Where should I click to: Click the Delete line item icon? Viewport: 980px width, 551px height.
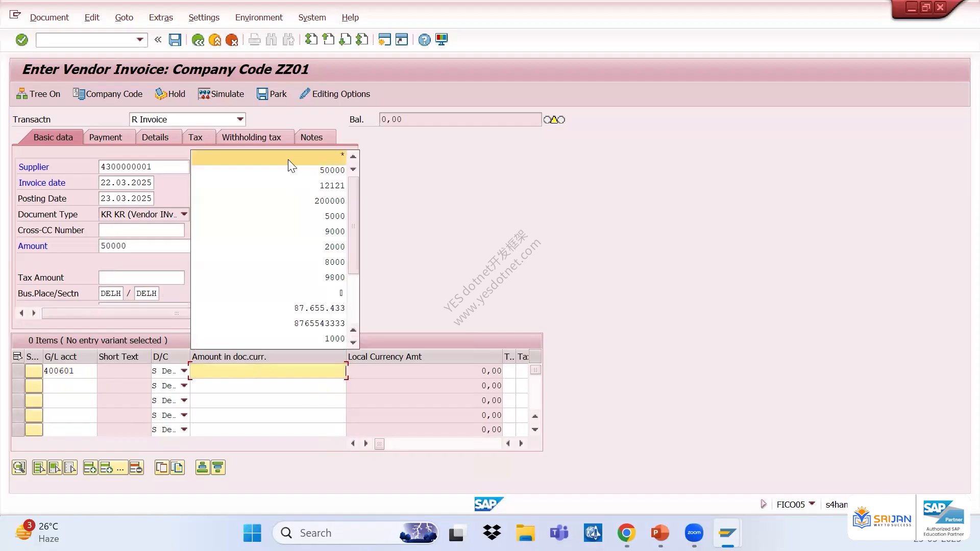[136, 467]
